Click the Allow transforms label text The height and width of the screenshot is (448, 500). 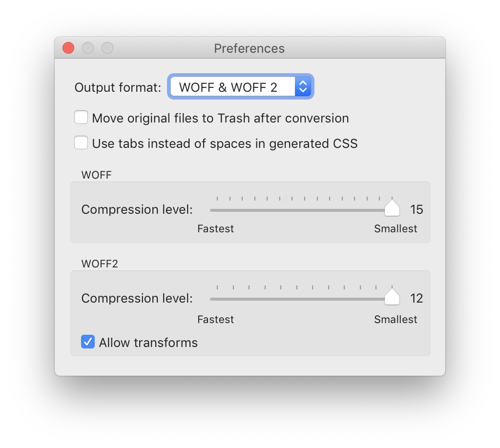(x=148, y=342)
